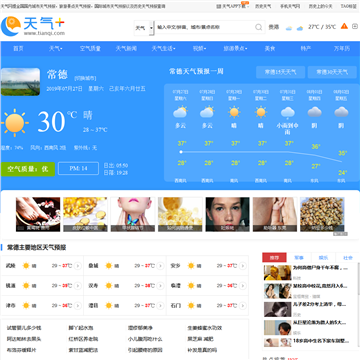Click the small plus box icon beside the warning
The height and width of the screenshot is (360, 360).
point(355,26)
